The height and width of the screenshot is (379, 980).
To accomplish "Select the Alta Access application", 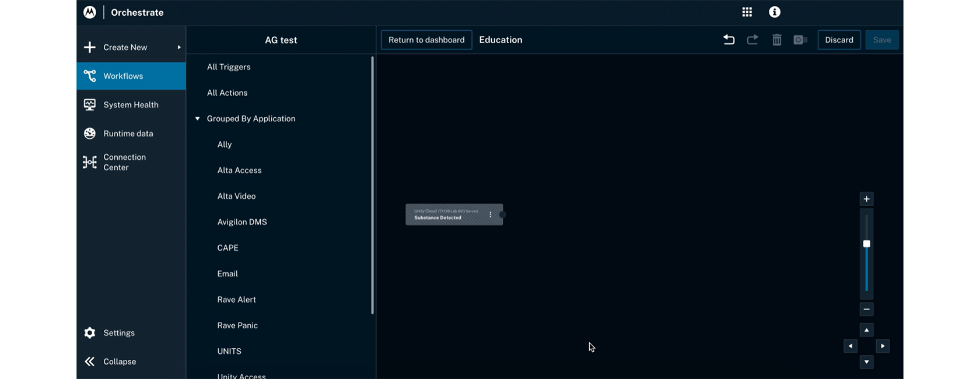I will (239, 170).
